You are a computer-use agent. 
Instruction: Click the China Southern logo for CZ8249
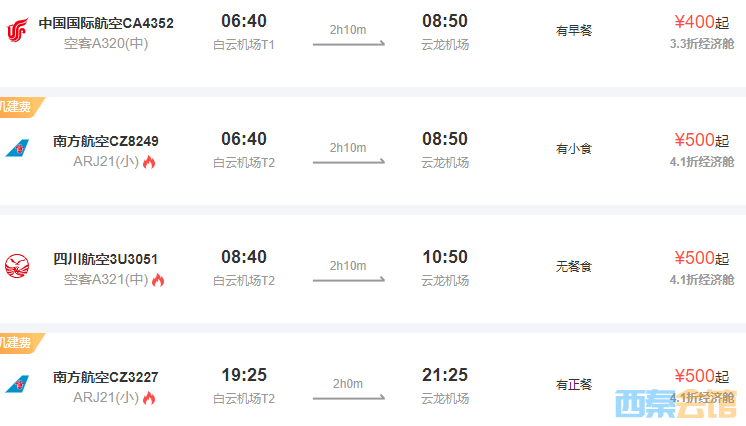16,149
